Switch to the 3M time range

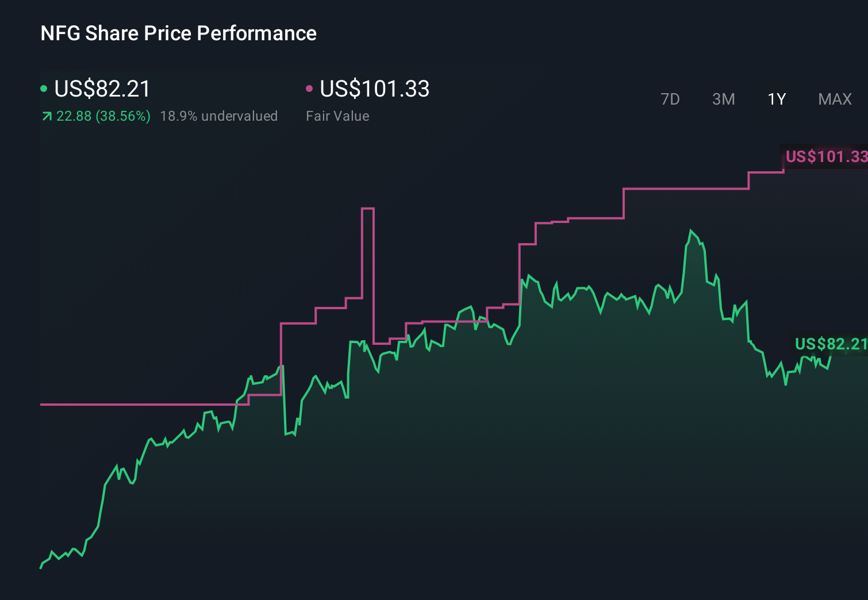pyautogui.click(x=723, y=99)
